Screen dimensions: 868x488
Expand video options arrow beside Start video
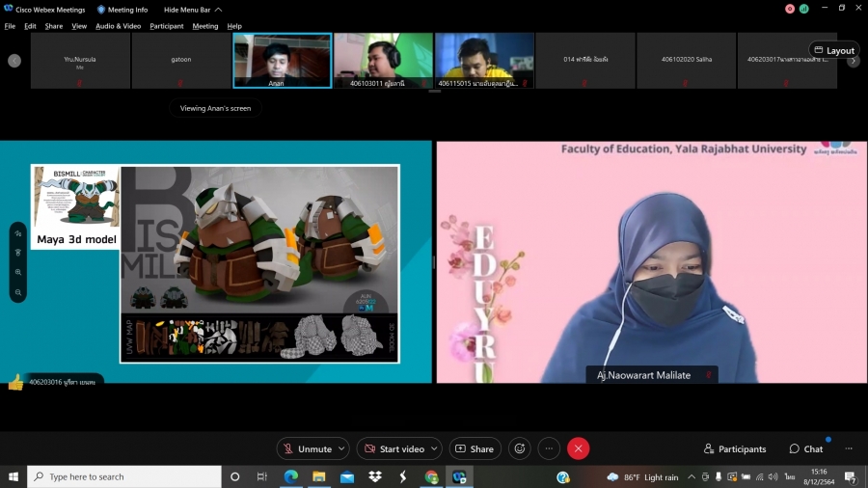coord(434,448)
